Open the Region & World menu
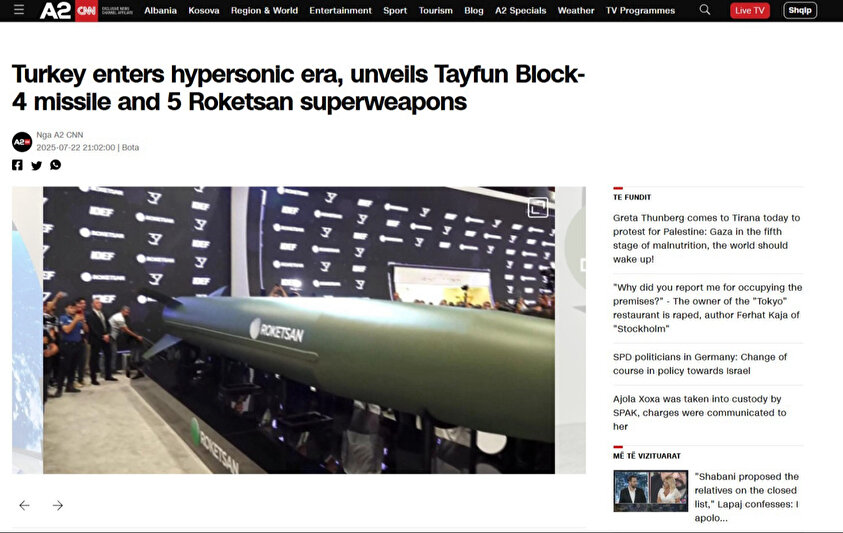This screenshot has width=843, height=533. pos(264,10)
